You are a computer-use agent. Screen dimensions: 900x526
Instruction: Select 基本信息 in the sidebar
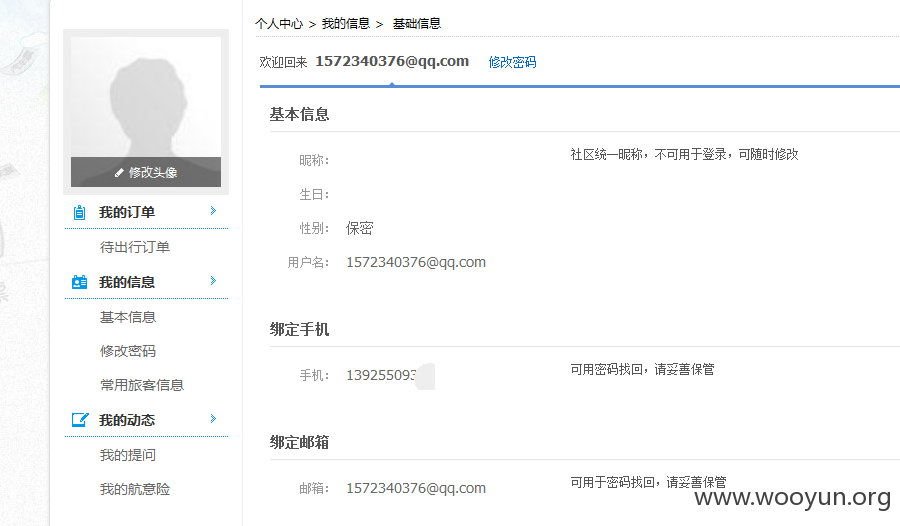[x=128, y=317]
